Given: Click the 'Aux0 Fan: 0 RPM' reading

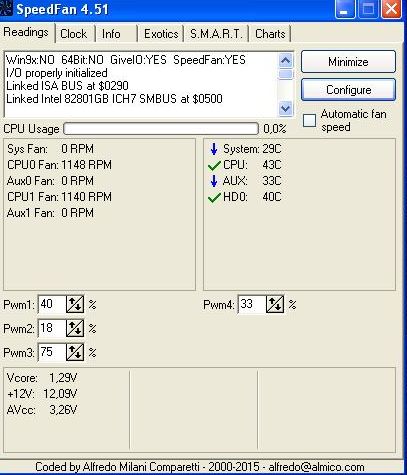Looking at the screenshot, I should coord(50,181).
